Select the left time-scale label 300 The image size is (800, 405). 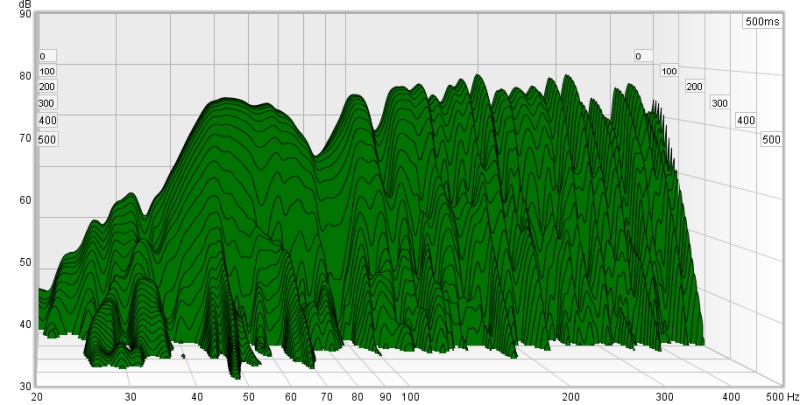point(47,104)
